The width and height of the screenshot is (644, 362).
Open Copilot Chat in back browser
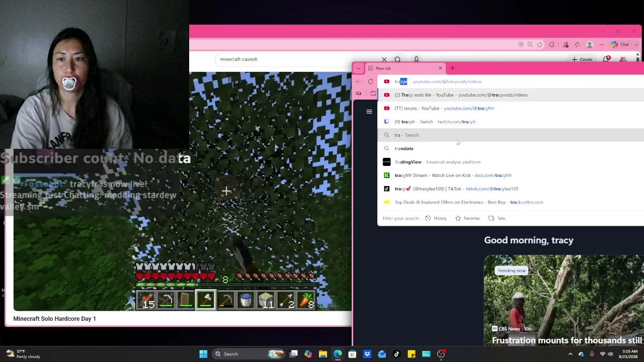click(x=620, y=45)
